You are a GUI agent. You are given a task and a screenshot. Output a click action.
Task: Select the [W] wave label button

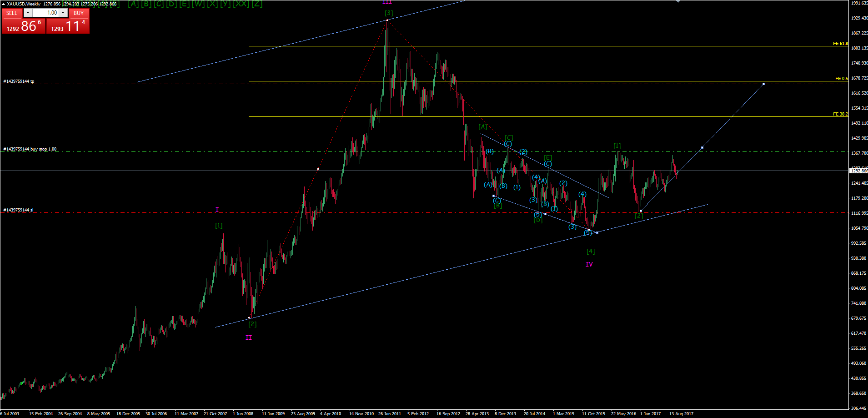[198, 4]
